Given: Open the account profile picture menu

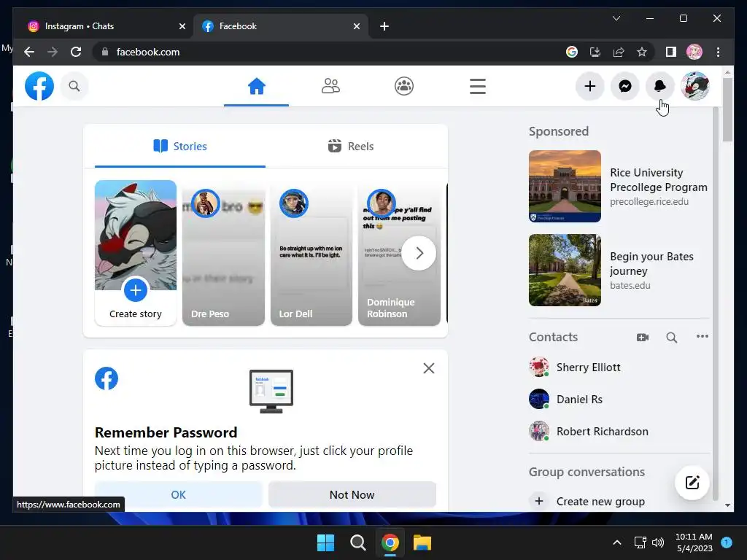Looking at the screenshot, I should (x=695, y=86).
